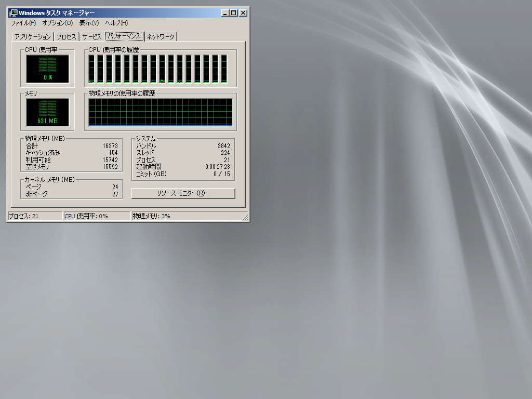Click the Task Manager title bar icon

[14, 13]
